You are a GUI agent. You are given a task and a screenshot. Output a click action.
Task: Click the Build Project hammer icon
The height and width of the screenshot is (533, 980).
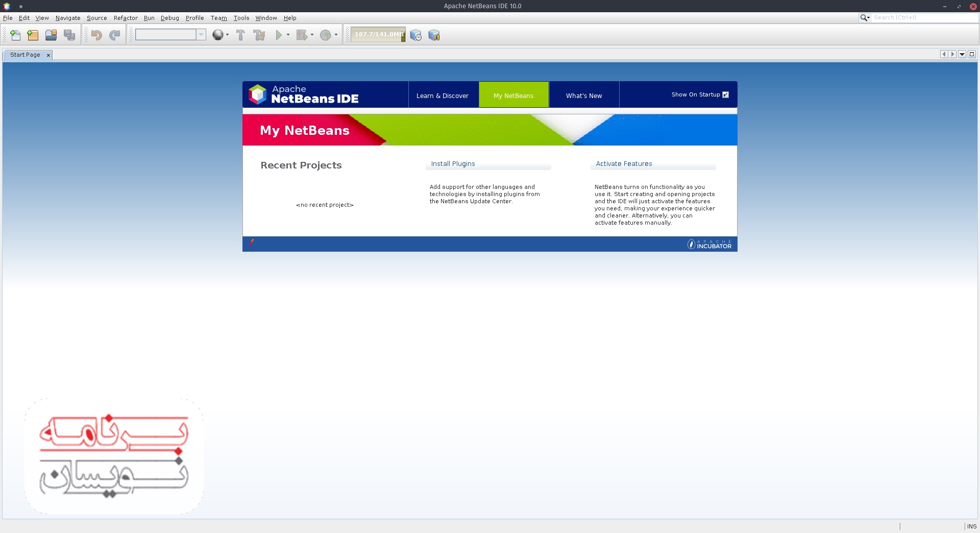coord(241,35)
